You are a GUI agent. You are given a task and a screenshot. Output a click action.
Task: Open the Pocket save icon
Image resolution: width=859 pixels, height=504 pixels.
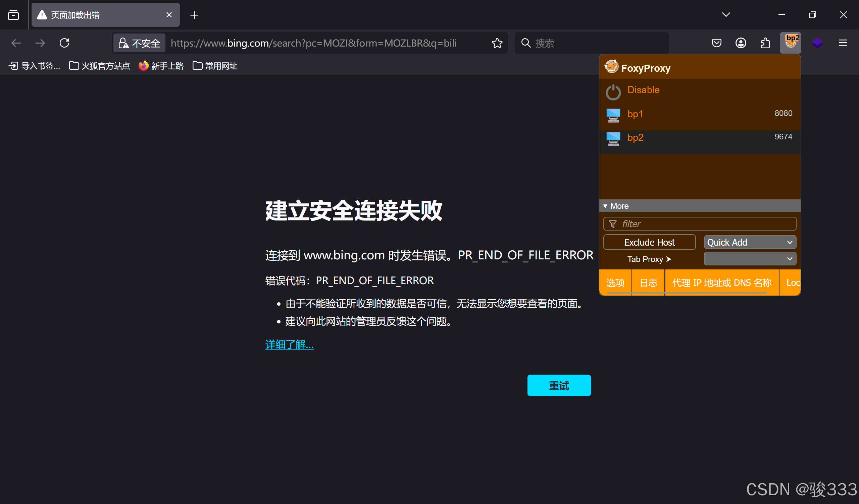[x=716, y=43]
